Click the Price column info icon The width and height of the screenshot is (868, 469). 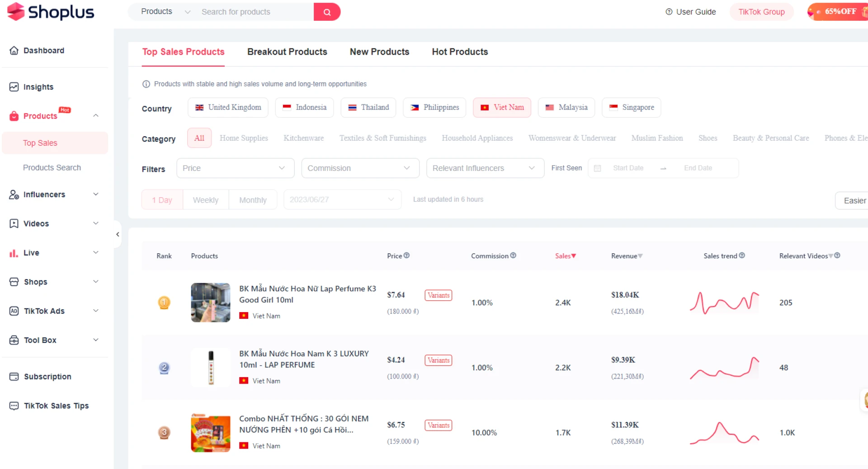[406, 256]
